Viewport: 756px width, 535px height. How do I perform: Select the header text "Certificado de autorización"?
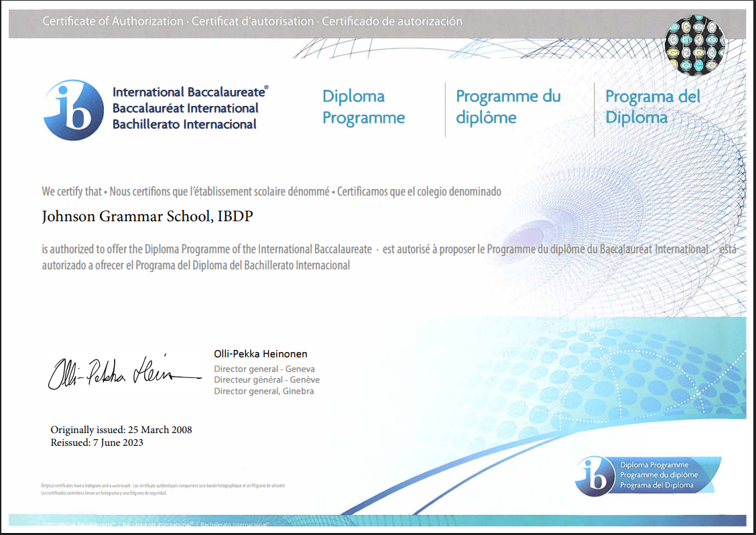[392, 21]
